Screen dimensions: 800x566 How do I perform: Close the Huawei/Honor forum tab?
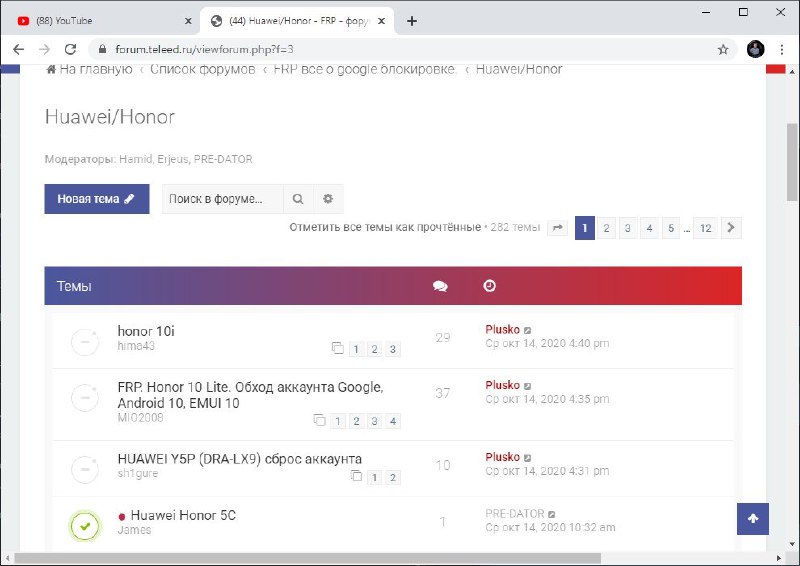(x=381, y=21)
